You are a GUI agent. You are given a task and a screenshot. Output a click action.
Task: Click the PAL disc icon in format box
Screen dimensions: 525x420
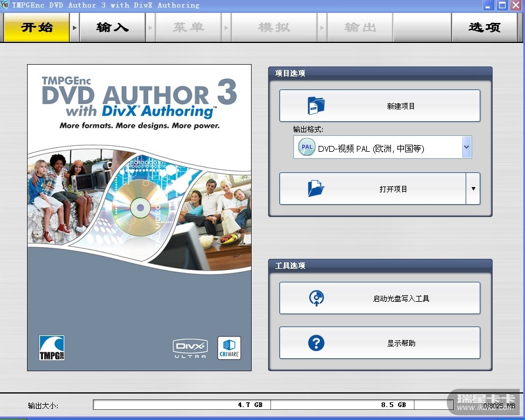[307, 147]
